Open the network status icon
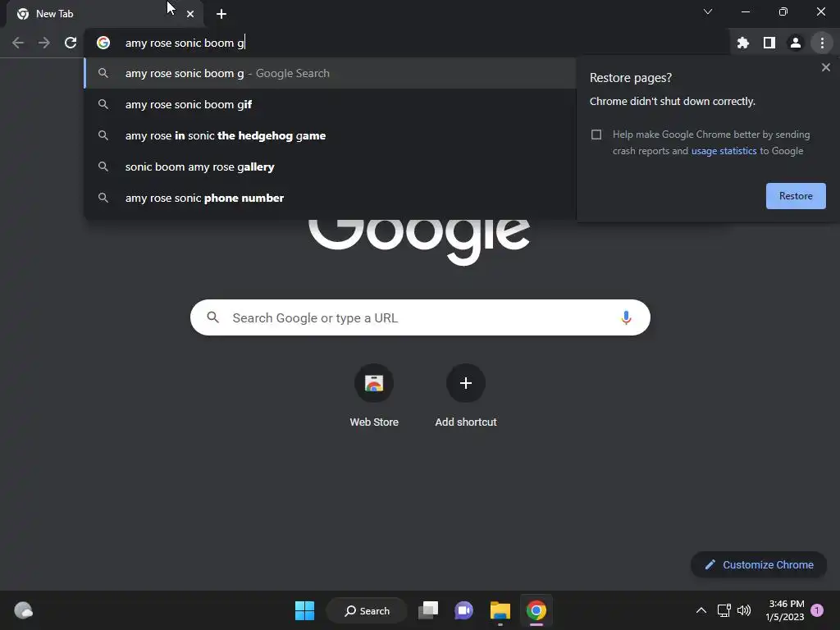 pos(724,610)
